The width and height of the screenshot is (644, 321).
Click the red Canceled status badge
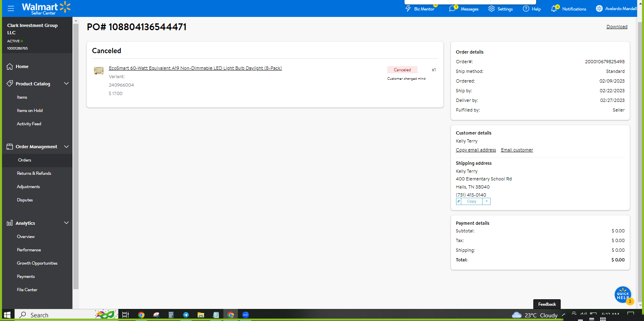pos(402,70)
